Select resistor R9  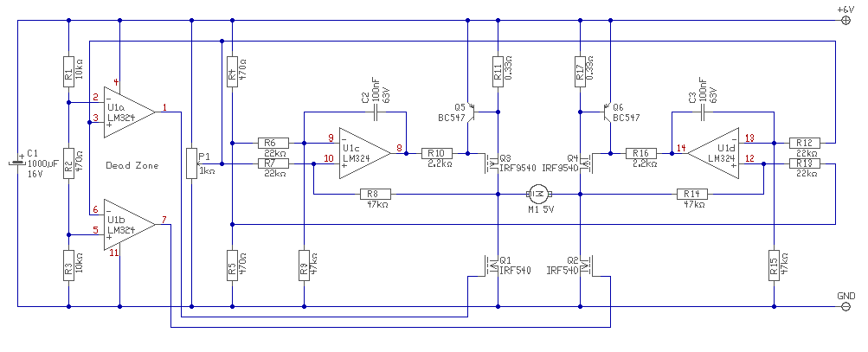click(x=304, y=266)
